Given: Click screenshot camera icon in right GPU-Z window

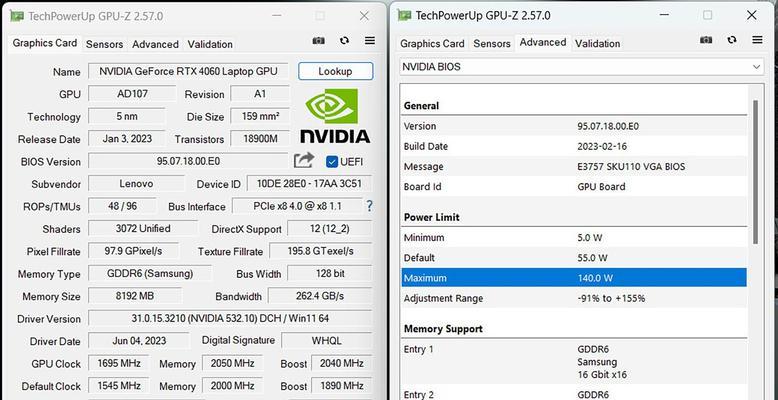Looking at the screenshot, I should pos(706,40).
